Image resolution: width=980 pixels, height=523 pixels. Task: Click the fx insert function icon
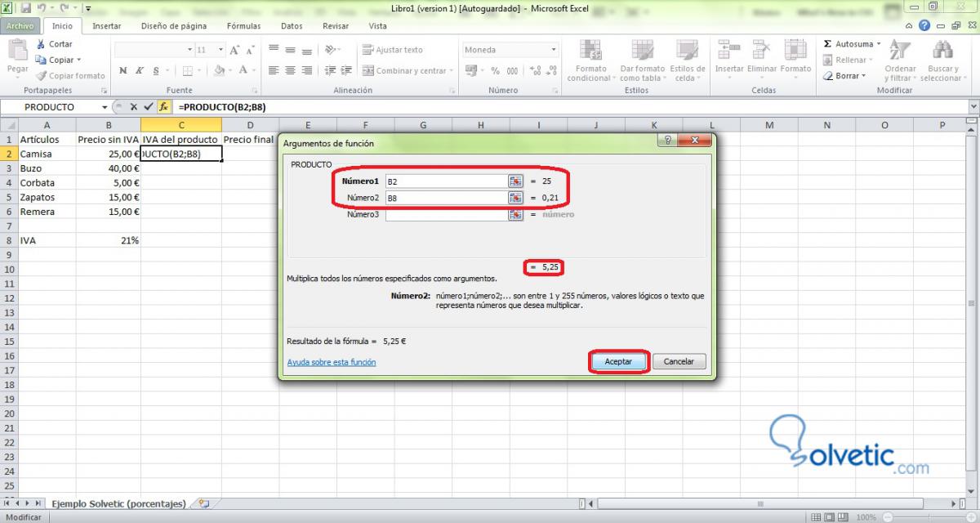click(163, 107)
